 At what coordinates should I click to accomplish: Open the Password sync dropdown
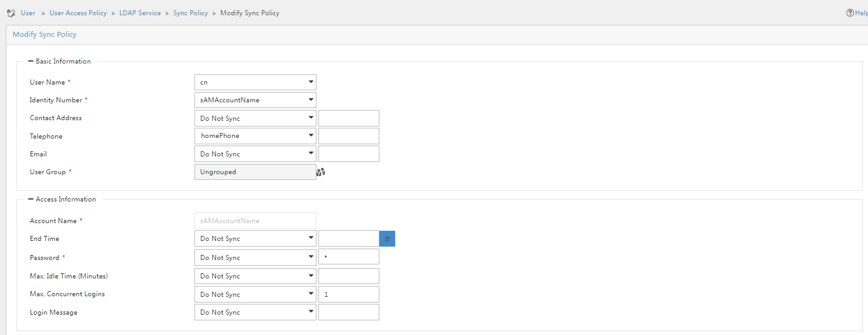point(255,257)
